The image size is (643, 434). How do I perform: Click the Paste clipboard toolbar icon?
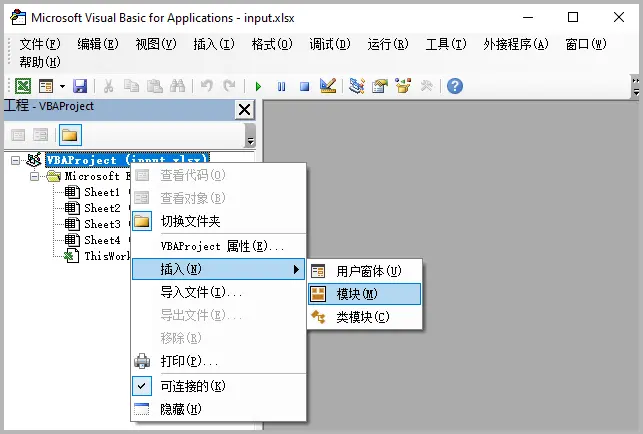[155, 86]
